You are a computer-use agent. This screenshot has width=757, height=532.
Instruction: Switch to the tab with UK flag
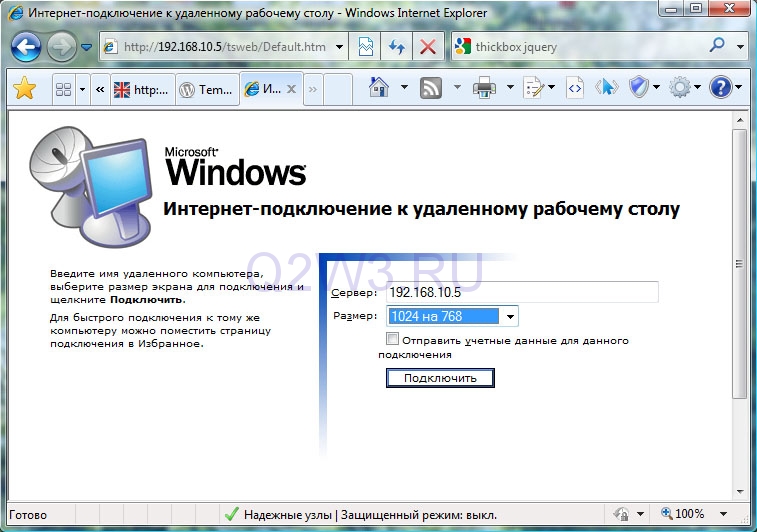[143, 89]
